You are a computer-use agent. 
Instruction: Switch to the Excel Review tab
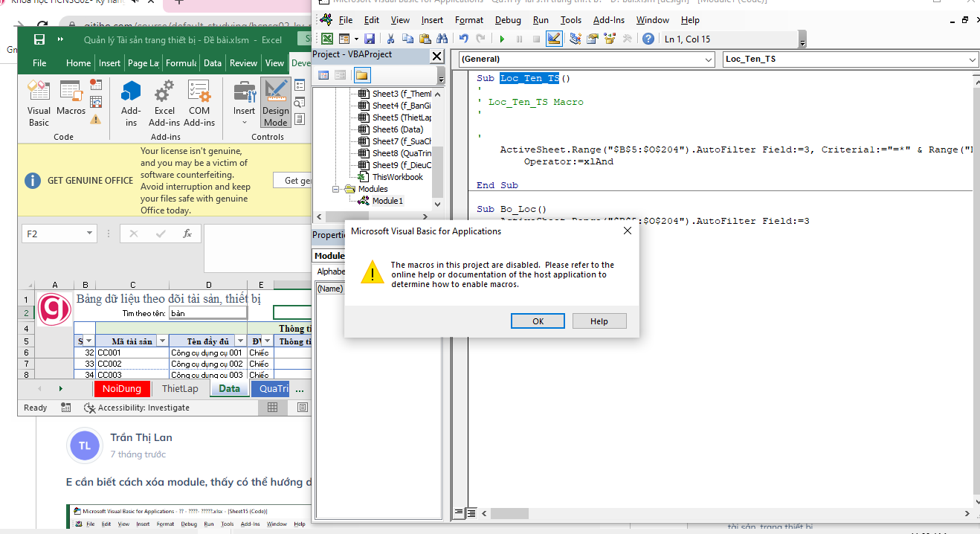(x=243, y=63)
